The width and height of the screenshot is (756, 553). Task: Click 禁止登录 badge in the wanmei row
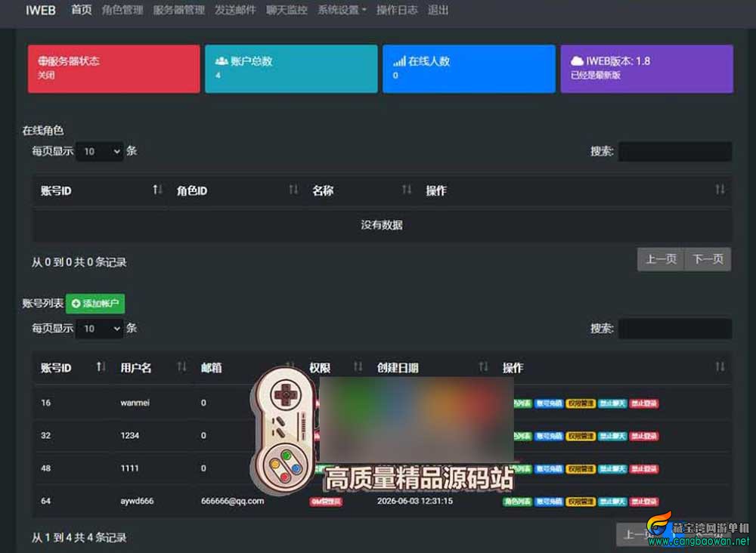644,403
